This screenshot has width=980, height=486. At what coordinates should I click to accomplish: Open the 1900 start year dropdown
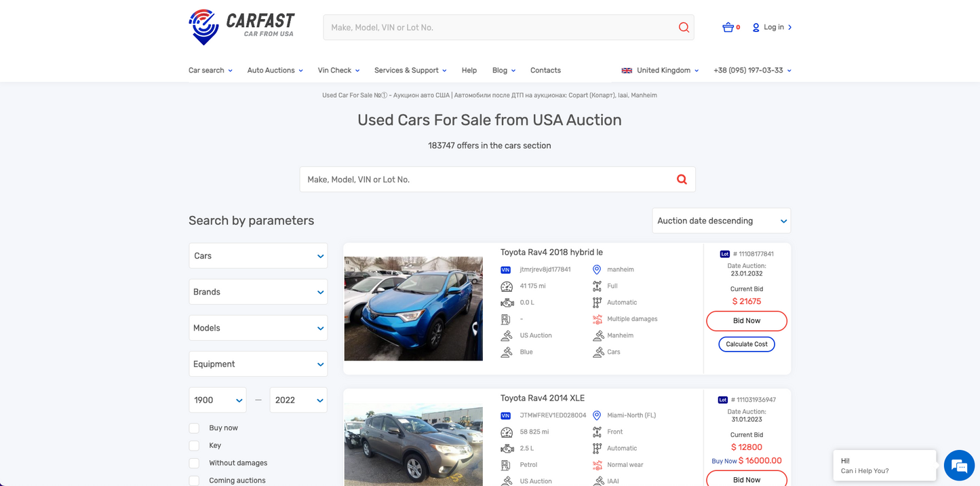coord(217,400)
